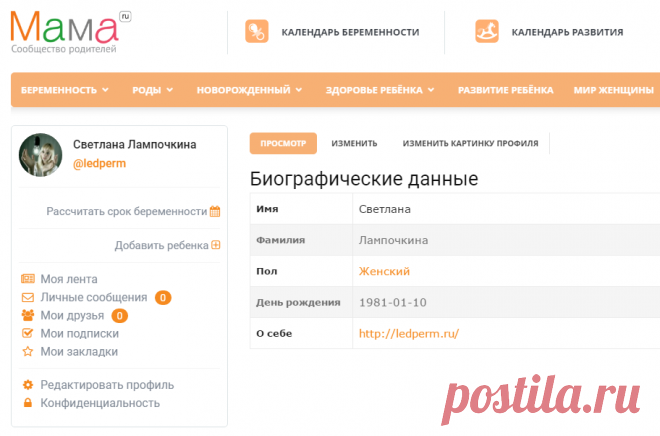Screen dimensions: 660x436
Task: Open КАЛЕНДАРЬ РАЗВИТИЯ link
Action: pyautogui.click(x=567, y=32)
